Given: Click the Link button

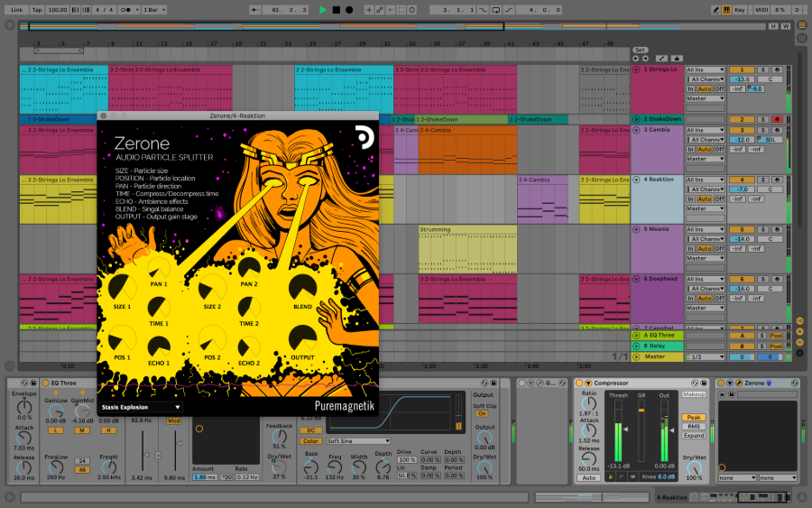Looking at the screenshot, I should (17, 9).
